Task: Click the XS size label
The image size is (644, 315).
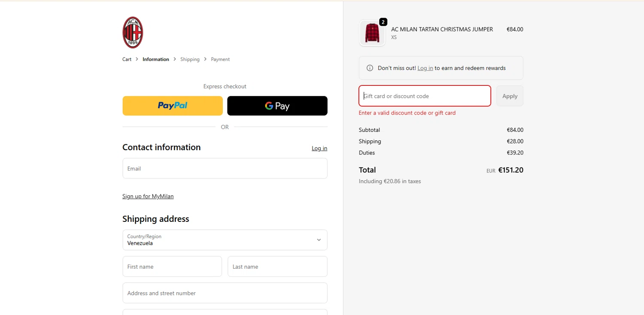Action: 394,37
